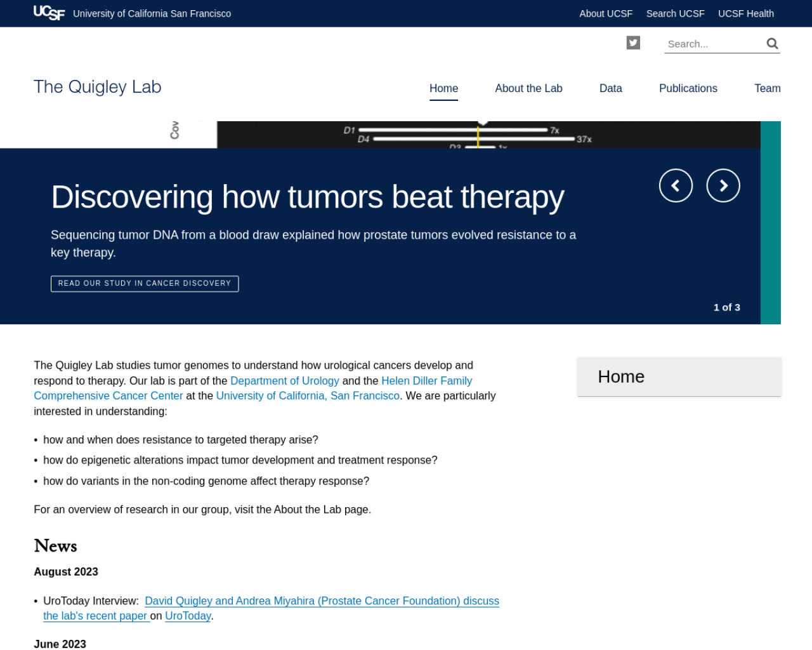Click the UroToday link after 'on'
Viewport: 812px width, 650px height.
coord(188,616)
